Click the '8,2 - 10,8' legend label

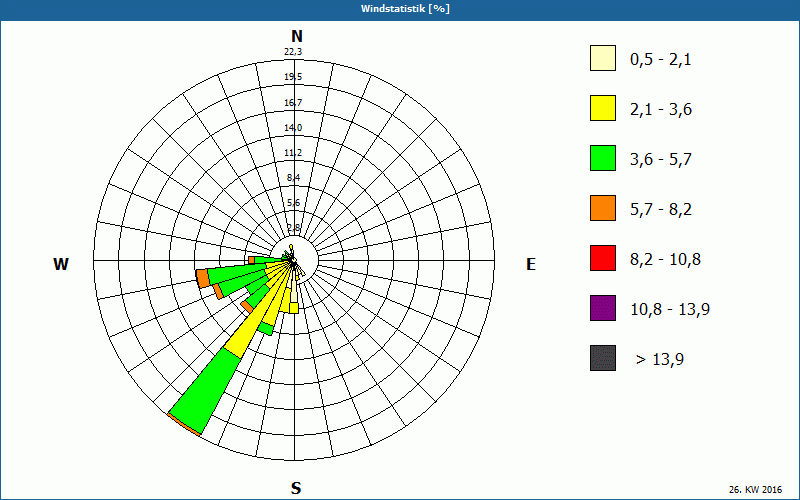coord(665,260)
